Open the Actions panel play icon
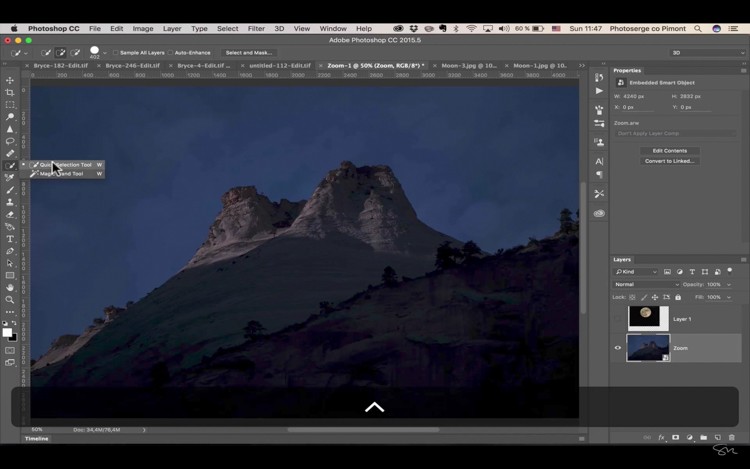The height and width of the screenshot is (469, 750). tap(599, 91)
